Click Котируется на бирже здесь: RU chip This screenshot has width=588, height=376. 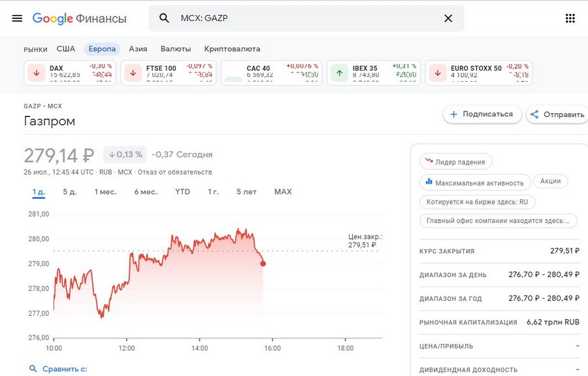tap(477, 202)
